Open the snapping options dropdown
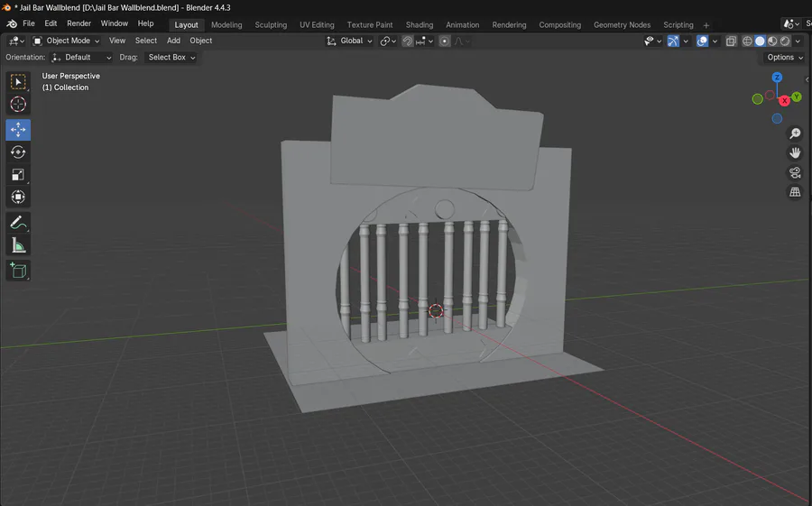Screen dimensions: 812x506 (424, 41)
